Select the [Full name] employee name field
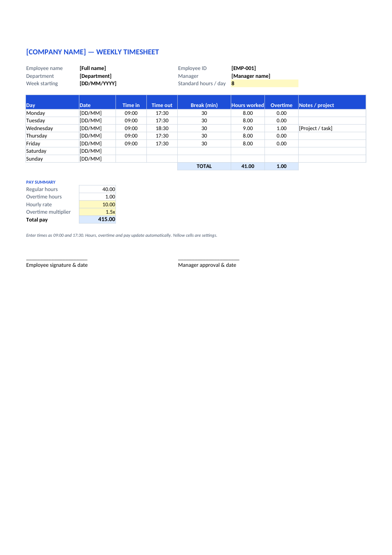This screenshot has width=392, height=555. pos(93,68)
